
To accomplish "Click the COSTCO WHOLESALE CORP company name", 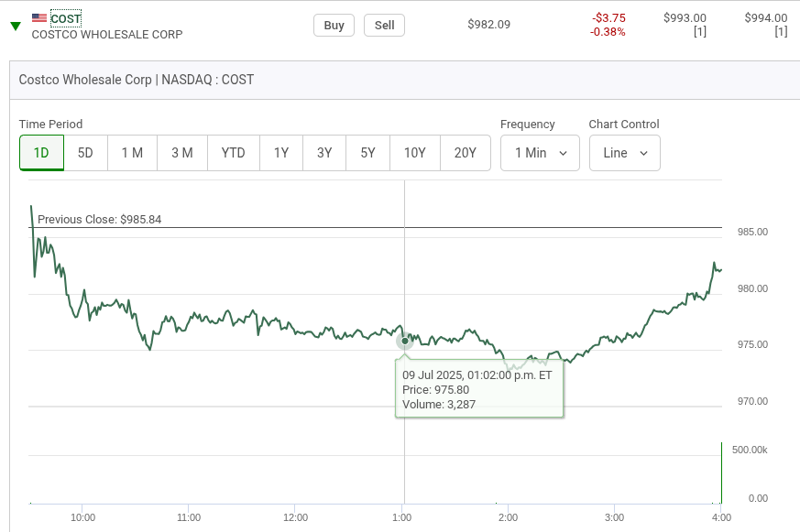I will coord(107,35).
